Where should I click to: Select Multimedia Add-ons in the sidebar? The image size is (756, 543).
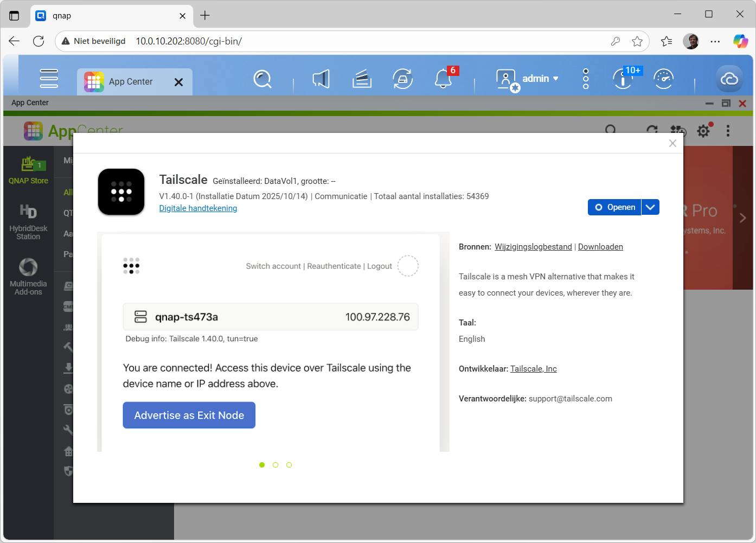(28, 277)
